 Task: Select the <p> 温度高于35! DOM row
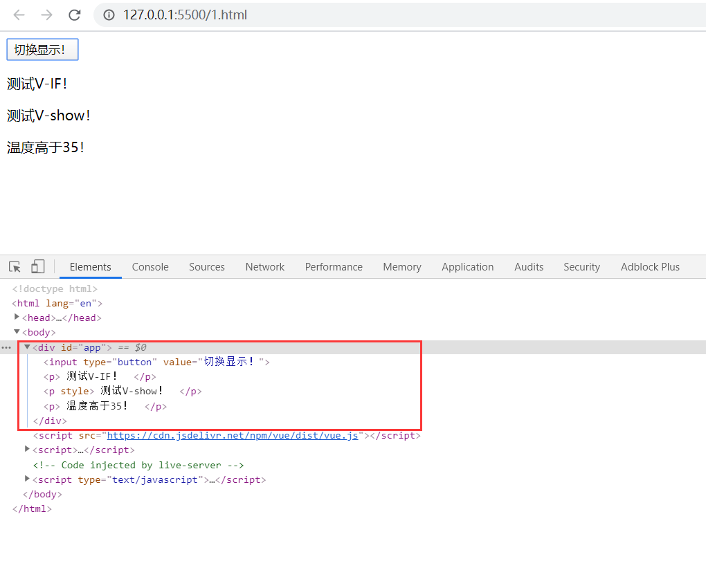click(105, 406)
